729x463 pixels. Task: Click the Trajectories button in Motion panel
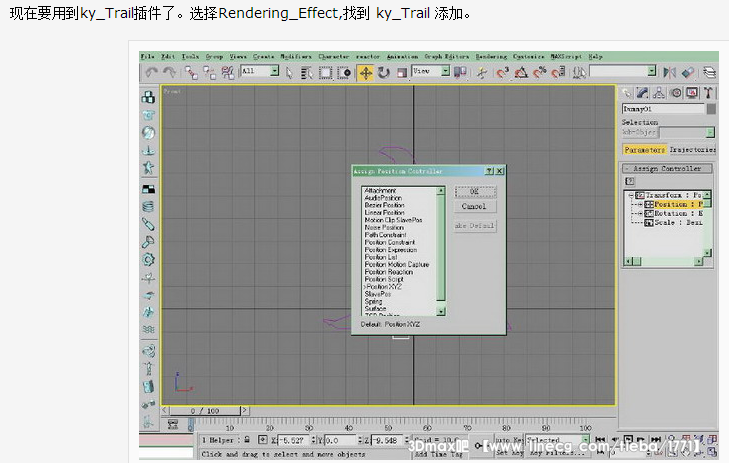coord(692,150)
